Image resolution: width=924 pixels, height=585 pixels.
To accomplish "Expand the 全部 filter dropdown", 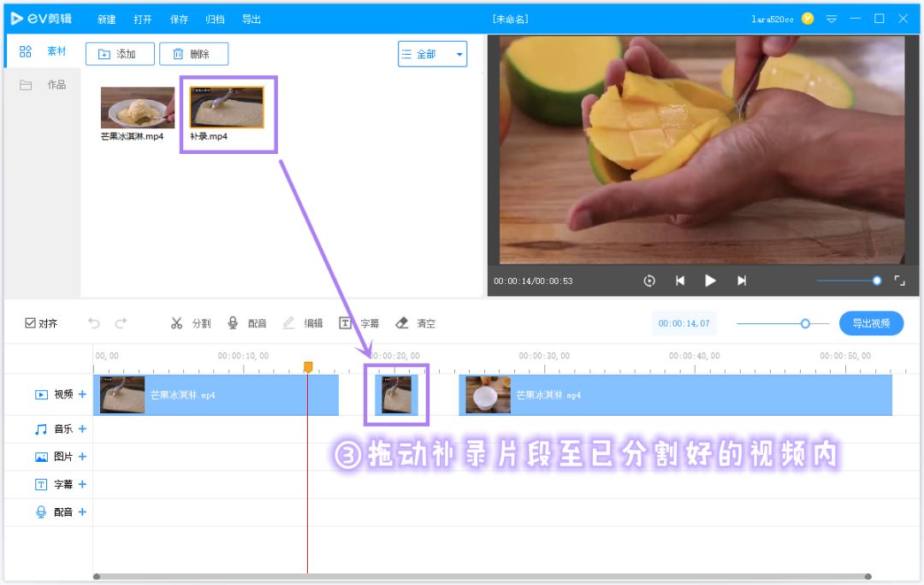I will tap(433, 54).
